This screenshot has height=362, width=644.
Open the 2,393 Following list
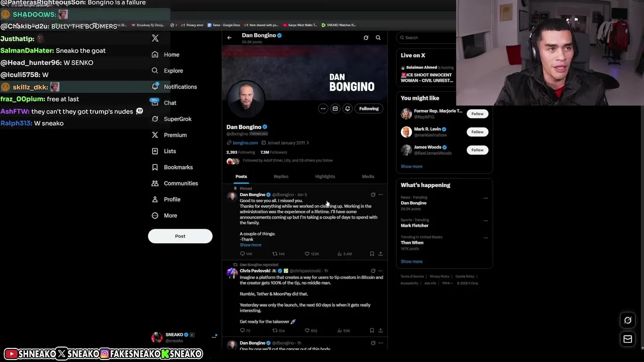click(240, 152)
